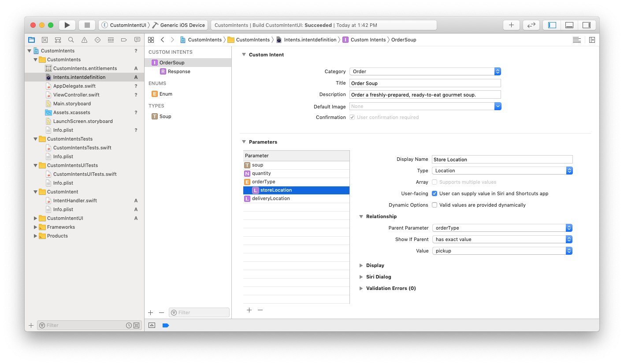Uncheck User can supply value in Siri

pyautogui.click(x=435, y=193)
